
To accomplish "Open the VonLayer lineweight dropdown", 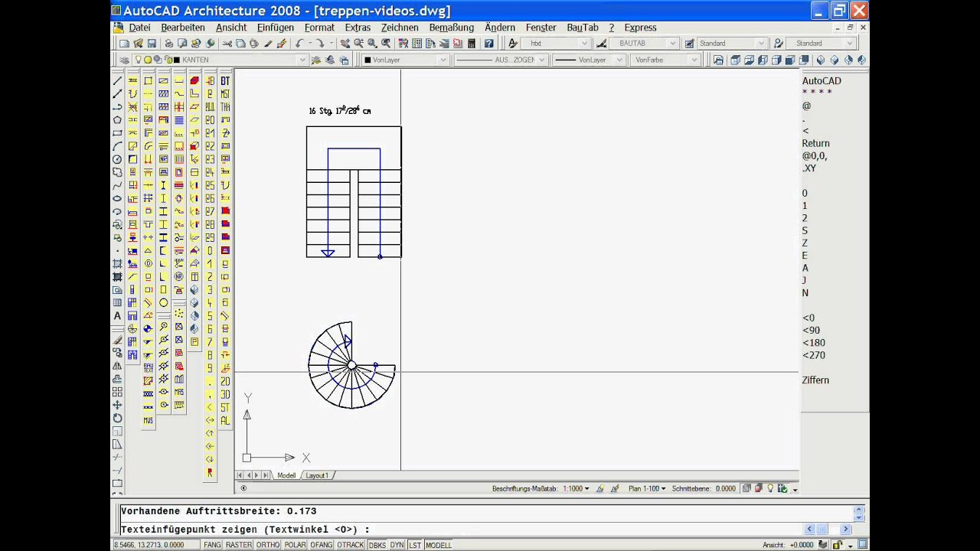I will tap(619, 60).
